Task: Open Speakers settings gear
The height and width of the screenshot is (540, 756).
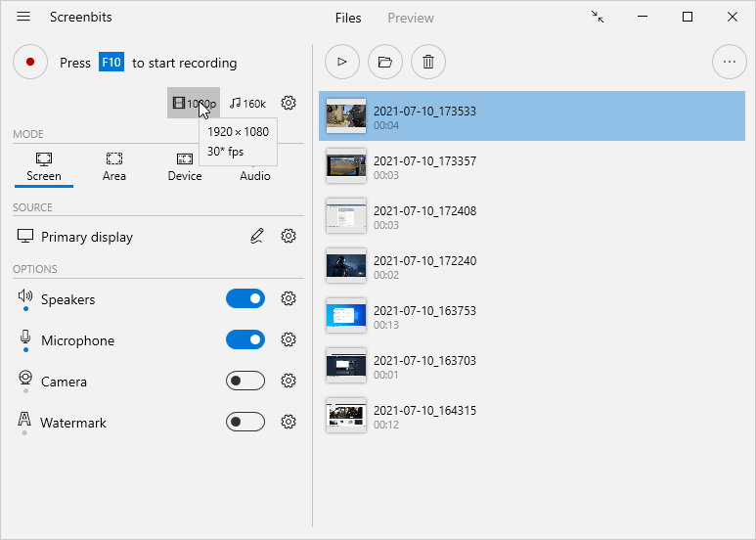Action: [x=289, y=298]
